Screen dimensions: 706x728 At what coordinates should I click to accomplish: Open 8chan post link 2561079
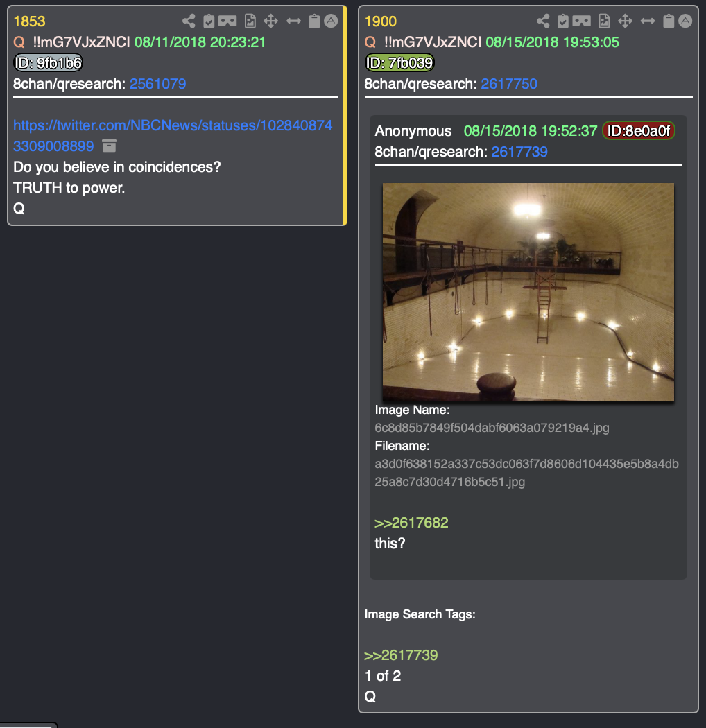[x=157, y=84]
